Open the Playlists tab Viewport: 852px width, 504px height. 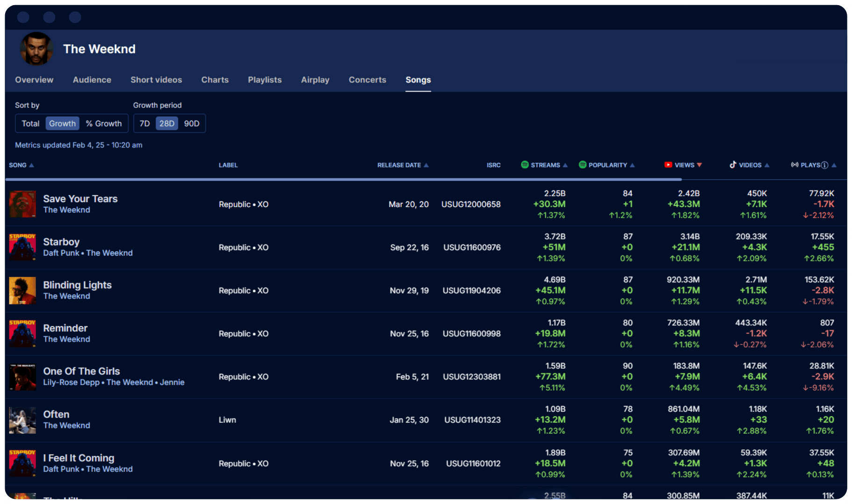coord(265,80)
